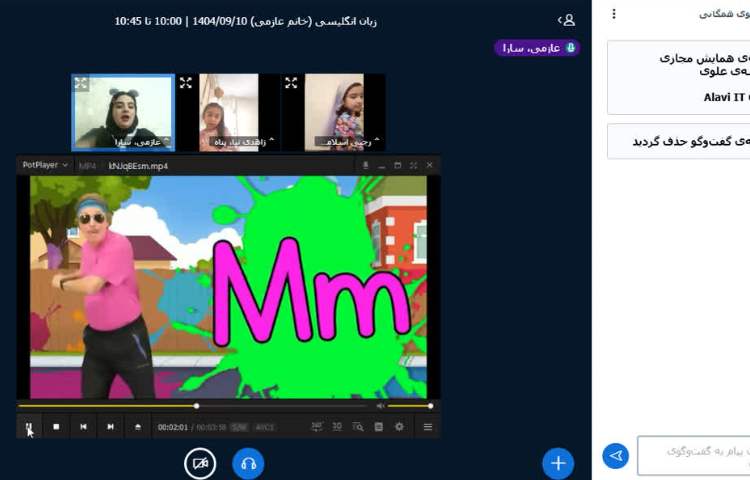Stop playback in PotPlayer
The width and height of the screenshot is (750, 480).
coord(56,426)
